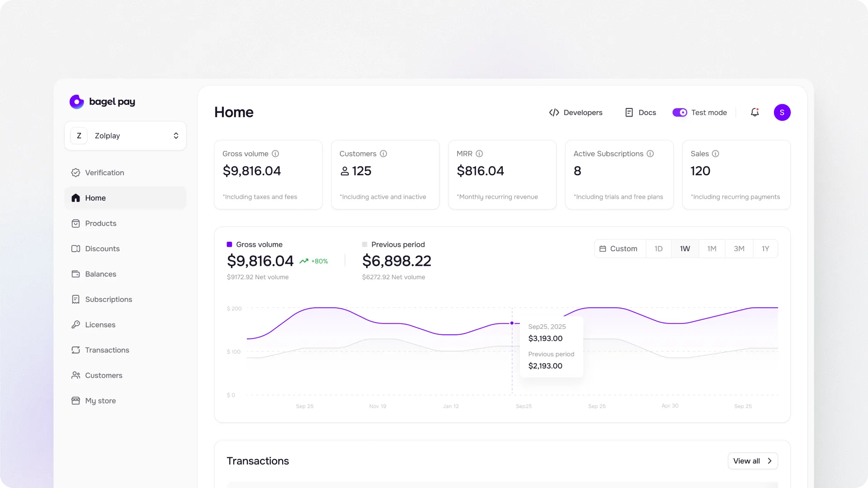Click gray Previous period legend swatch

364,244
